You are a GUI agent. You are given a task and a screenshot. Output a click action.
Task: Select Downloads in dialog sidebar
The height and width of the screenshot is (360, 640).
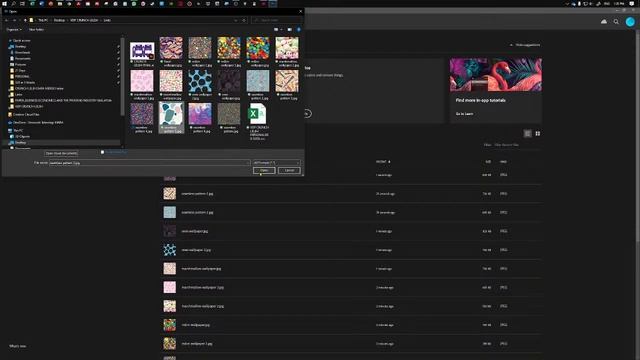pos(22,52)
